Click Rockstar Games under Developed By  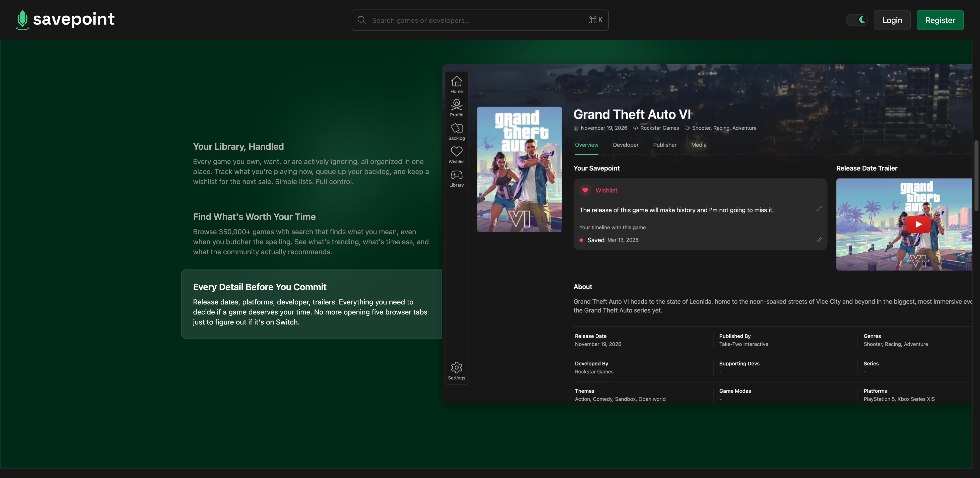pyautogui.click(x=594, y=372)
